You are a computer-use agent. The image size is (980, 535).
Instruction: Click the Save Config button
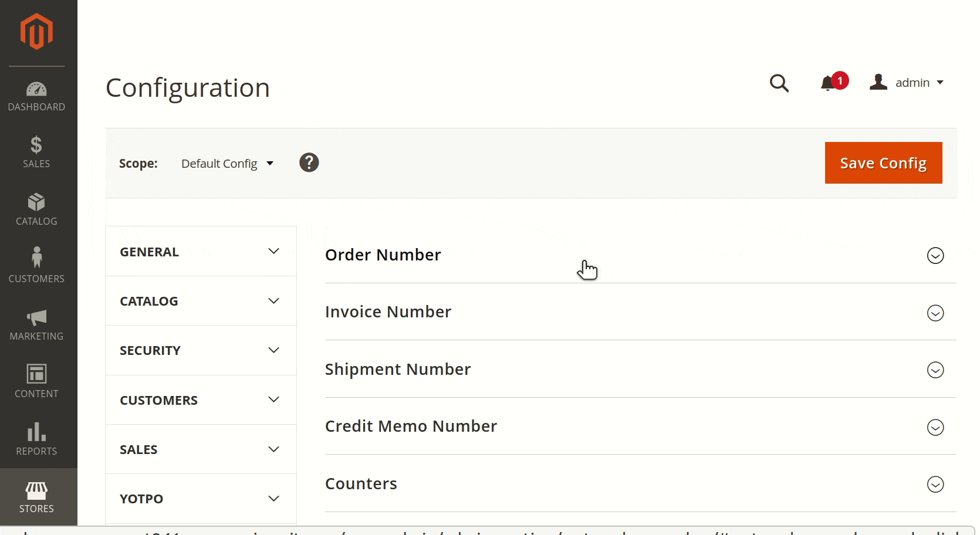coord(883,162)
